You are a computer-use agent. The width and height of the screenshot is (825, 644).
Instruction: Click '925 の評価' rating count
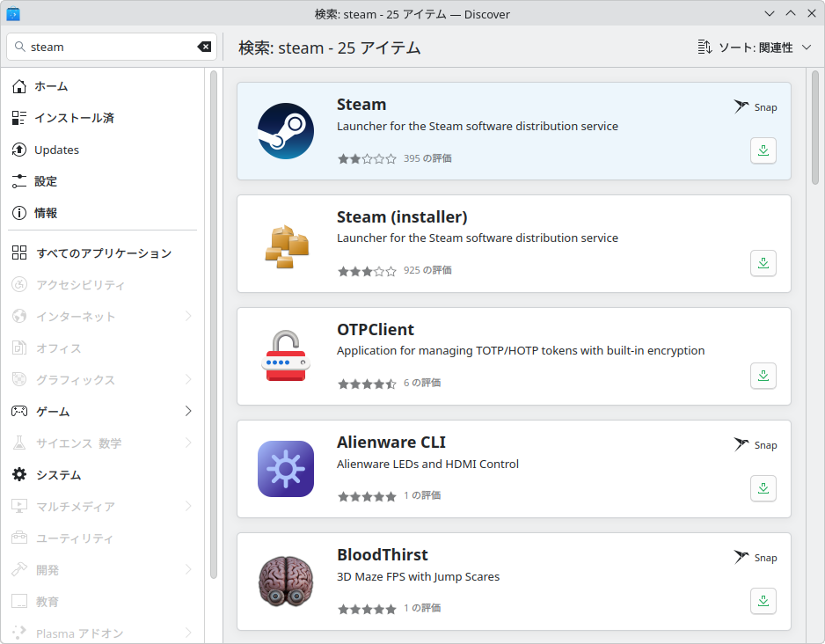point(427,270)
